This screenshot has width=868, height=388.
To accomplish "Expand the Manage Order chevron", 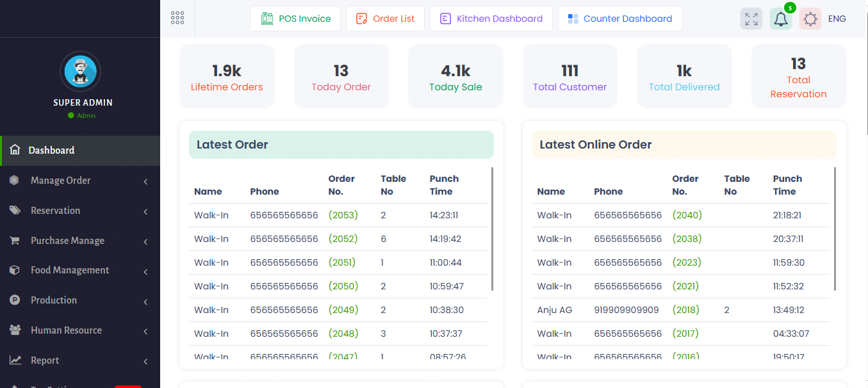I will (145, 182).
